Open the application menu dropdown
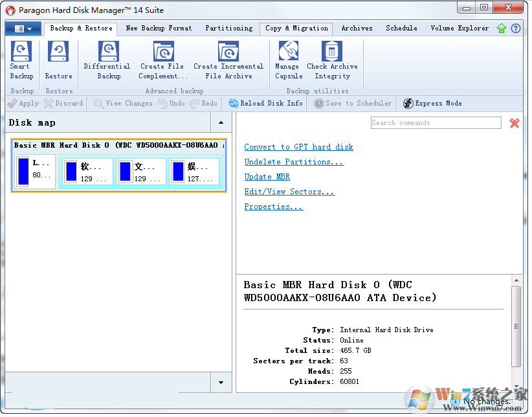Image resolution: width=532 pixels, height=417 pixels. 23,28
